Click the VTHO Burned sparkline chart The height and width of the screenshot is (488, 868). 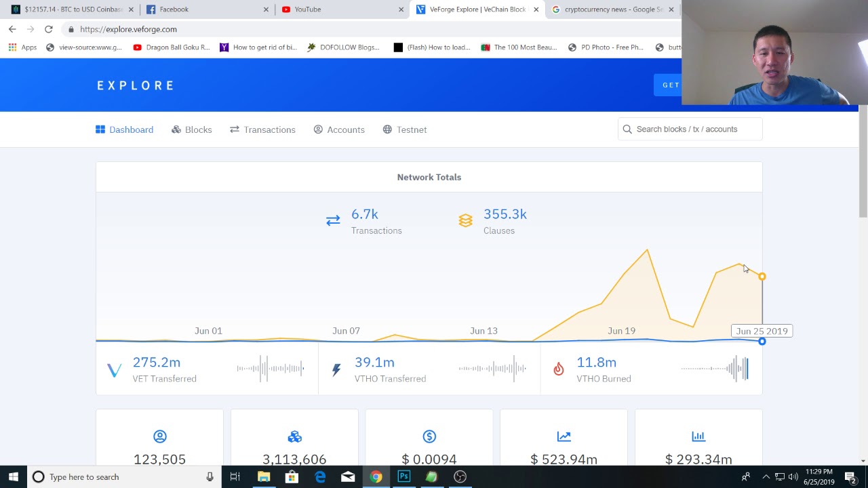pyautogui.click(x=715, y=369)
